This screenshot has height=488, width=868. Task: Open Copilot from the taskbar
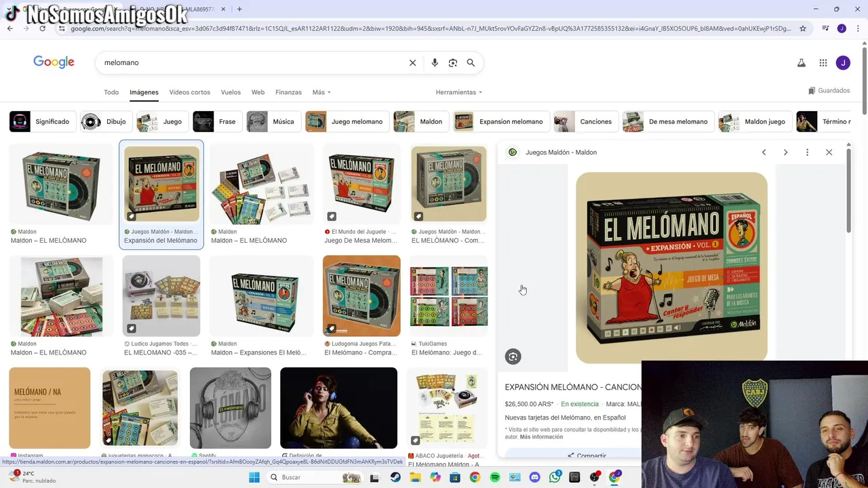pyautogui.click(x=435, y=477)
